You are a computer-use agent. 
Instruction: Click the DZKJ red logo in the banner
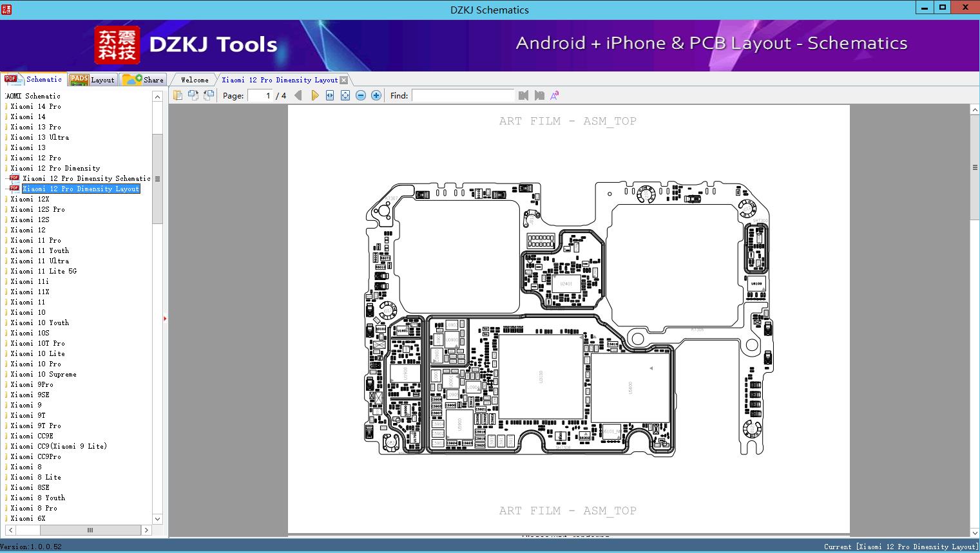pyautogui.click(x=117, y=45)
